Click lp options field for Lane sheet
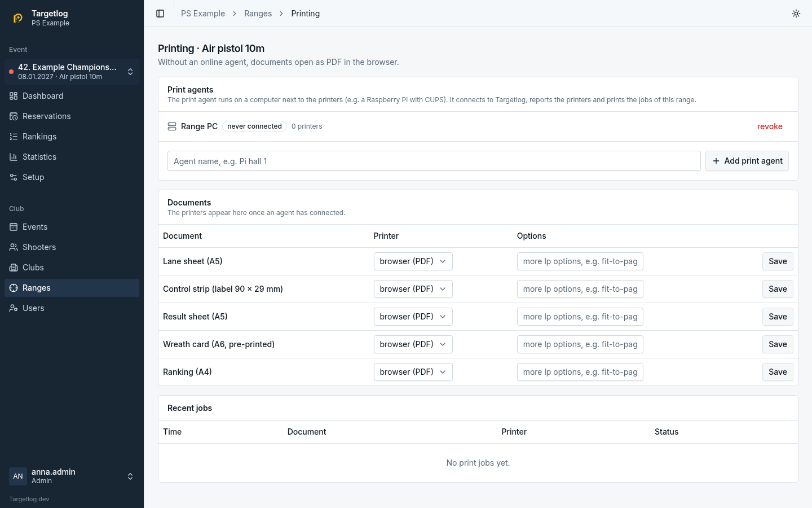This screenshot has width=812, height=508. click(x=580, y=261)
